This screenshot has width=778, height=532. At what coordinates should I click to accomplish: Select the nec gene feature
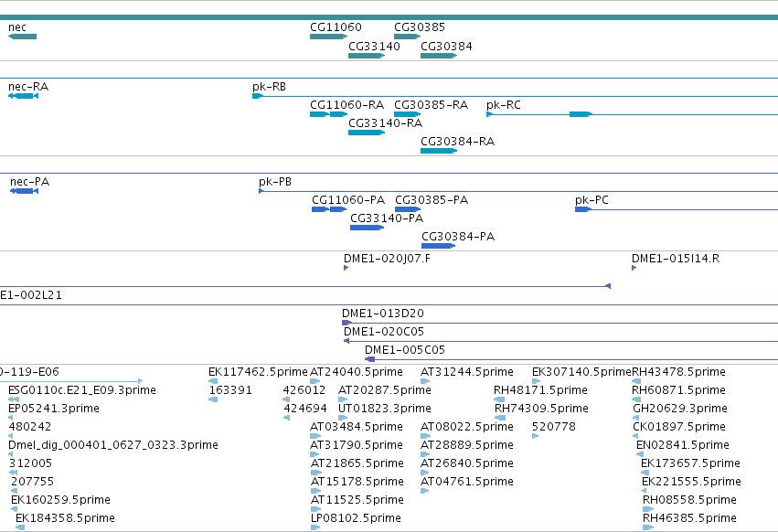pyautogui.click(x=22, y=37)
